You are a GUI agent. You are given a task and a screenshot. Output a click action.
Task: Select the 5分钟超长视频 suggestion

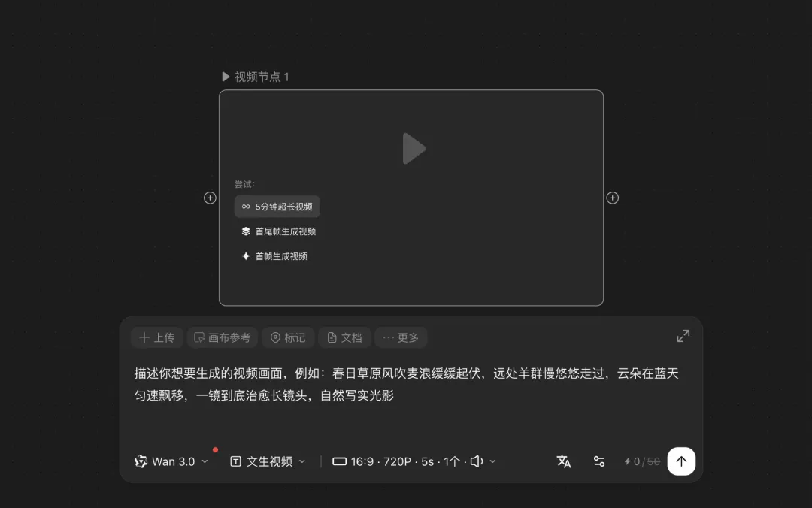277,207
